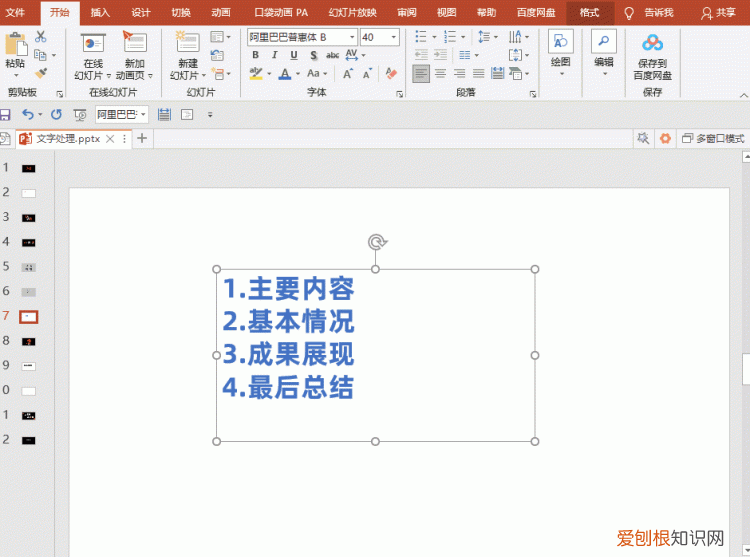
Task: Select slide 8 thumbnail
Action: [28, 341]
